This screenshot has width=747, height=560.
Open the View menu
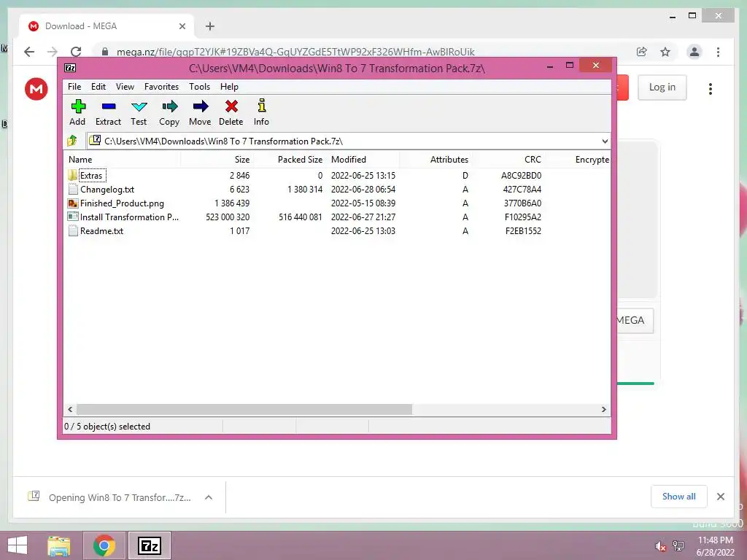click(125, 87)
